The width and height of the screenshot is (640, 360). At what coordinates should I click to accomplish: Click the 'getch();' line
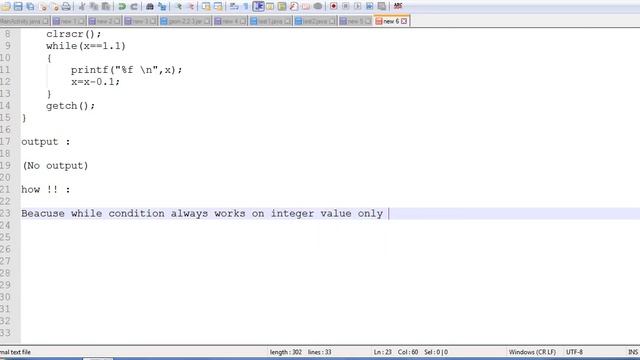click(x=70, y=106)
